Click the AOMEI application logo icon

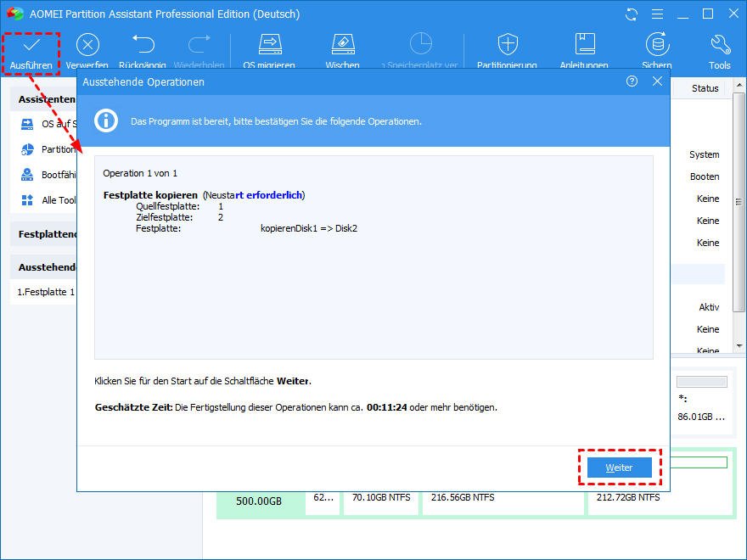[x=14, y=14]
